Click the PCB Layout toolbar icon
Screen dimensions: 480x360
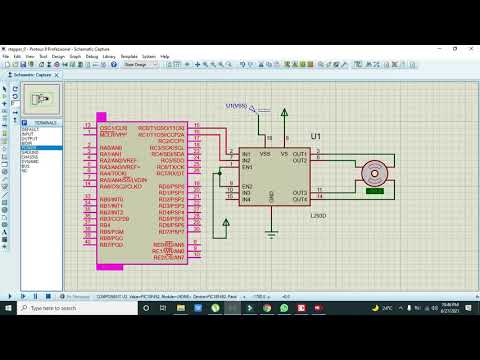57,64
